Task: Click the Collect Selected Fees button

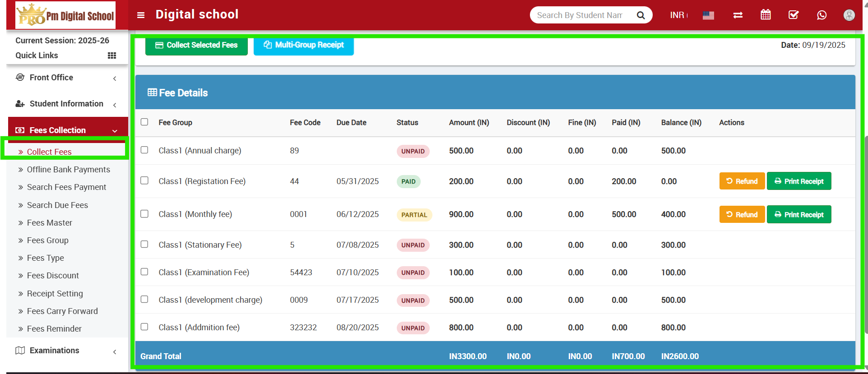Action: 196,45
